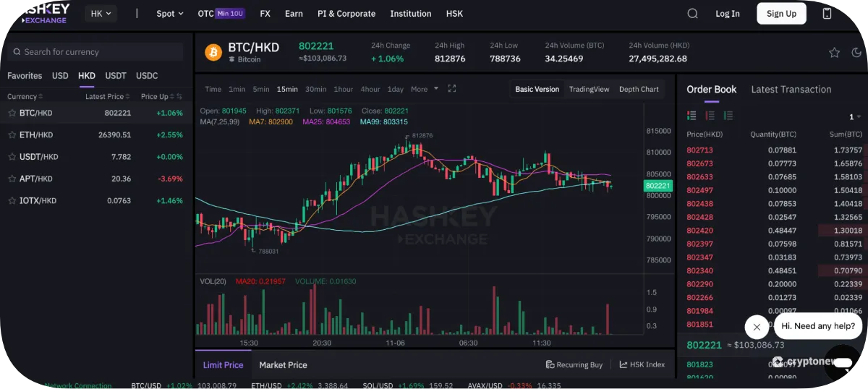868x389 pixels.
Task: Open the HK region dropdown
Action: (101, 14)
